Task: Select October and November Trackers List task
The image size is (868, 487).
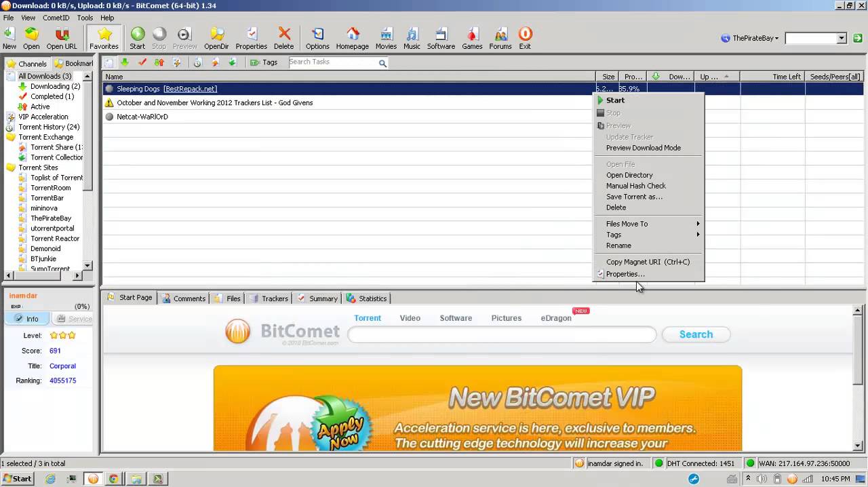Action: [214, 103]
